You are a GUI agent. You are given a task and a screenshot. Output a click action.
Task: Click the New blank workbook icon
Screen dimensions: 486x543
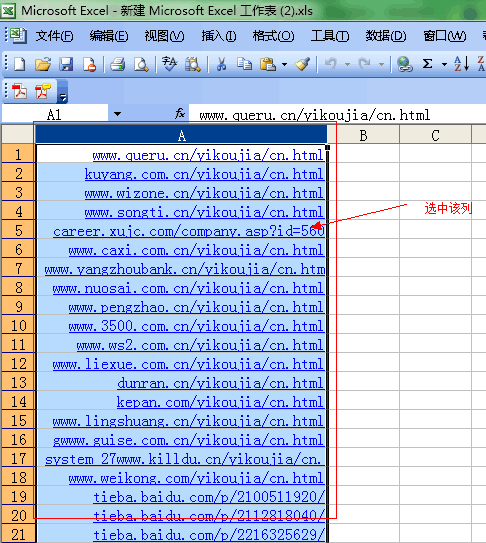tap(19, 64)
